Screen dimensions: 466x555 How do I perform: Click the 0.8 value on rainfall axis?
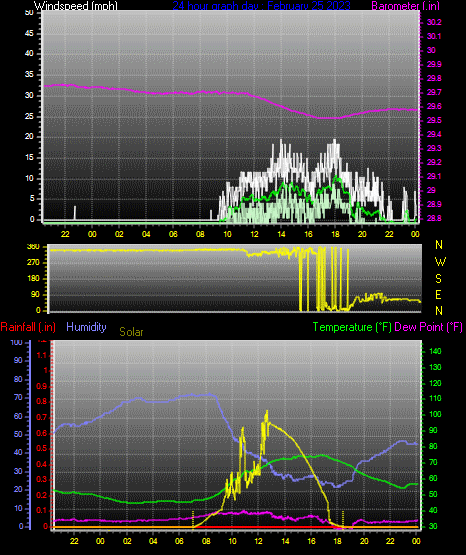pyautogui.click(x=42, y=402)
